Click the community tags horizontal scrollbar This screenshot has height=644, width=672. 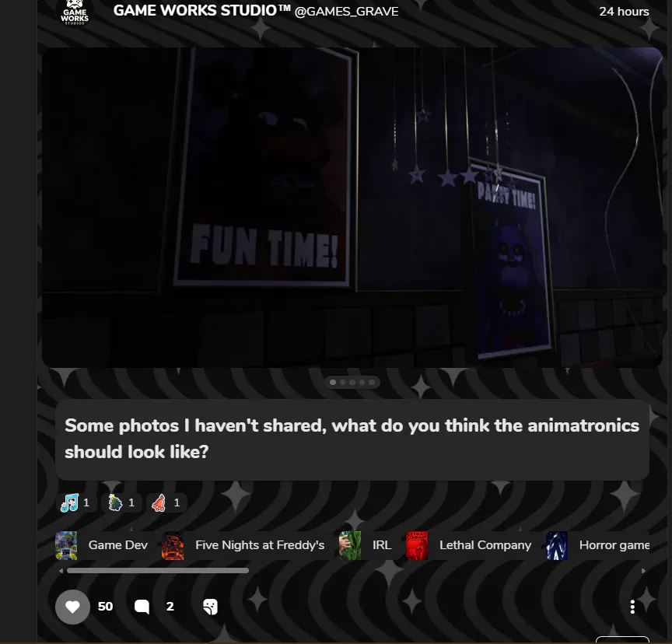158,571
